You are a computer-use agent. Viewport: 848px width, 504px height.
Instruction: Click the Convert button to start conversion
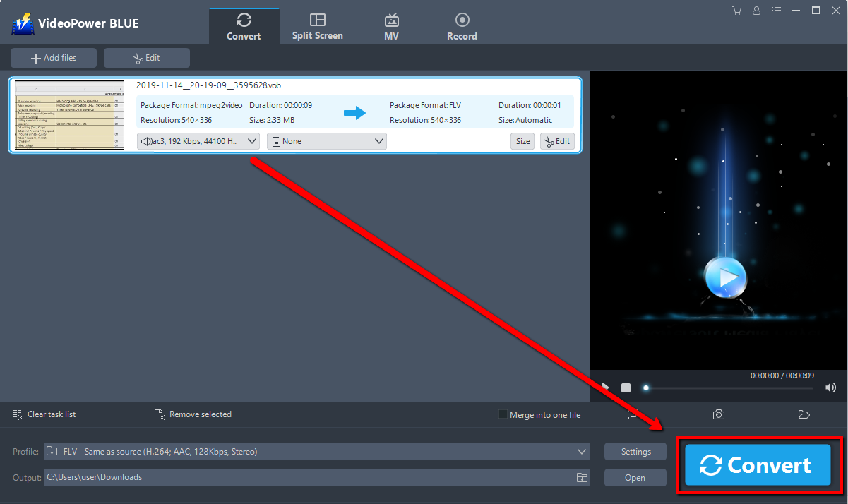coord(757,465)
